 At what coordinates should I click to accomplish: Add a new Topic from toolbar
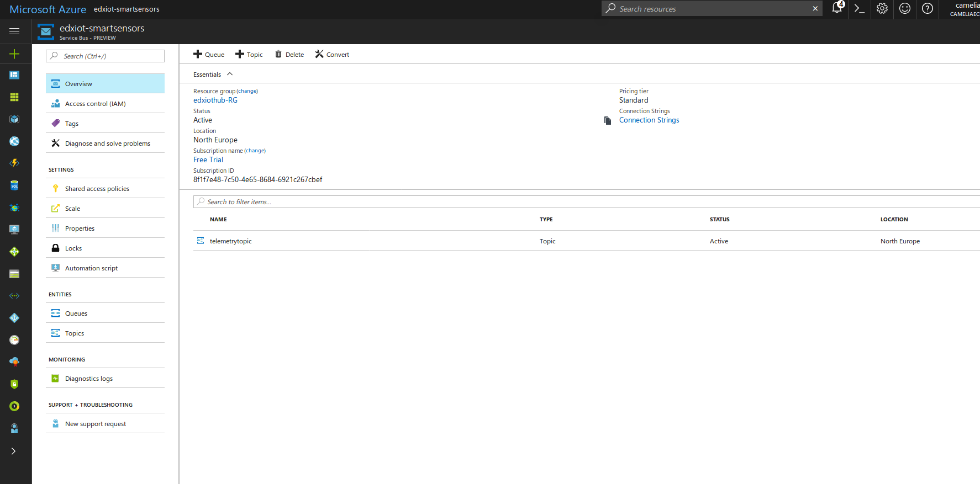pos(249,54)
